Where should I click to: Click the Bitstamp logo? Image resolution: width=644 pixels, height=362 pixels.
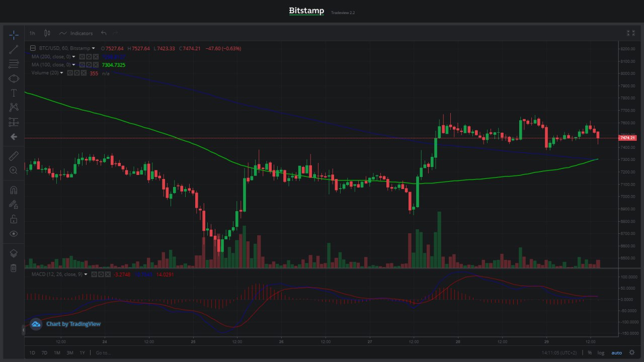[306, 11]
